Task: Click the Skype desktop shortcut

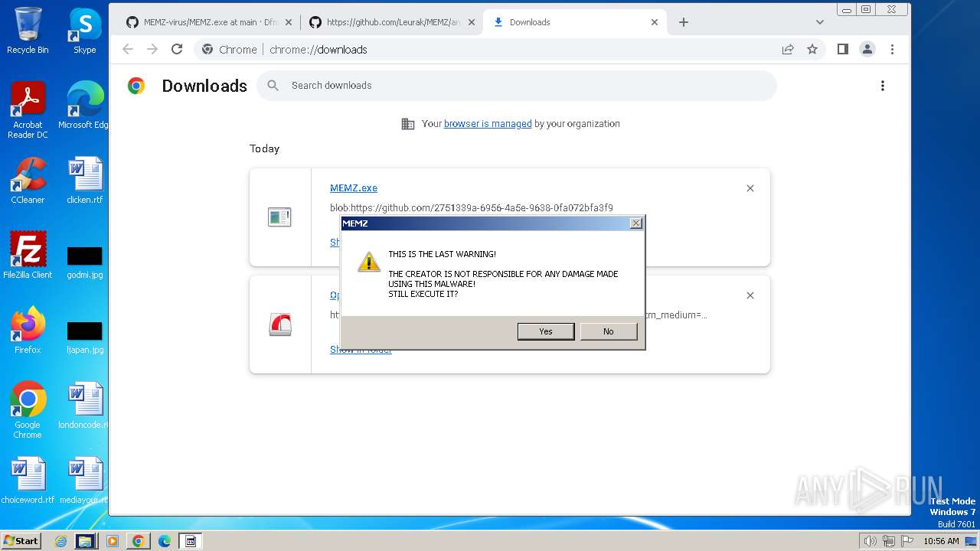Action: pos(84,31)
